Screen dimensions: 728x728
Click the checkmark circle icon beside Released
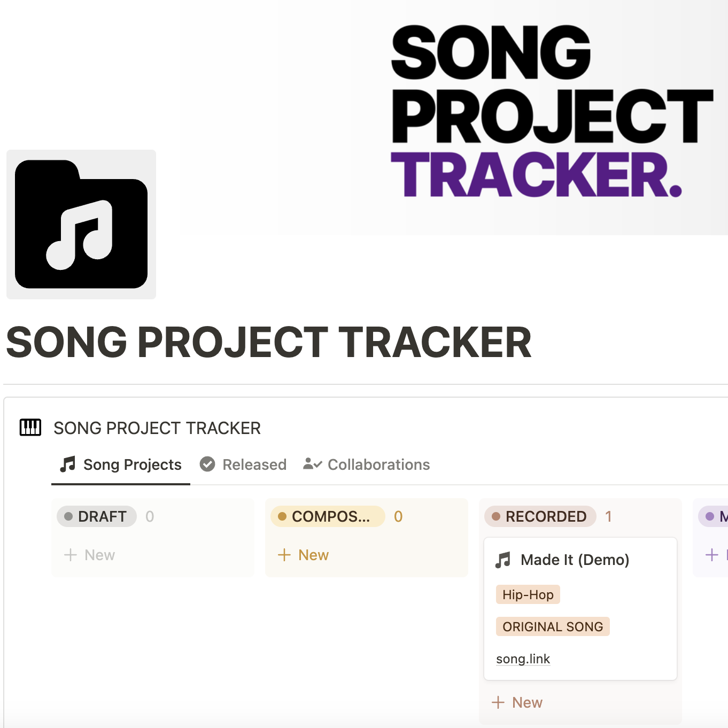coord(207,464)
